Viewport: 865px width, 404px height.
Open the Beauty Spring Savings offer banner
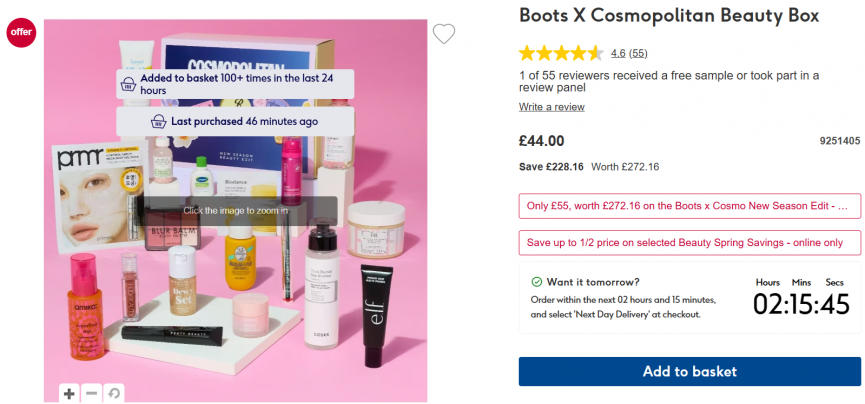689,243
